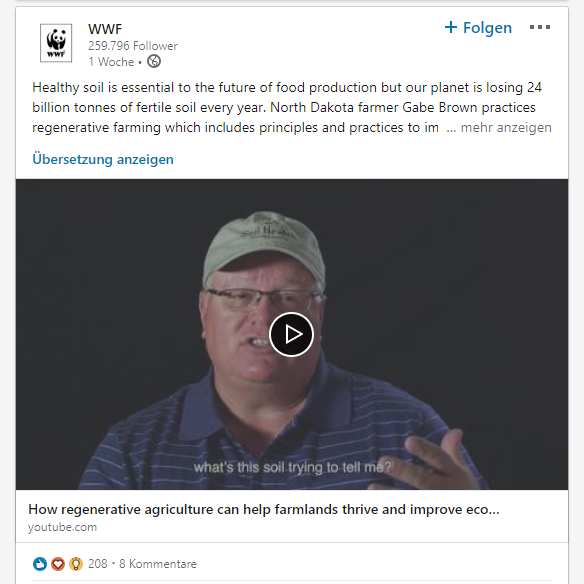The width and height of the screenshot is (584, 584).
Task: Show translation via Übersetzung anzeigen
Action: [x=103, y=159]
